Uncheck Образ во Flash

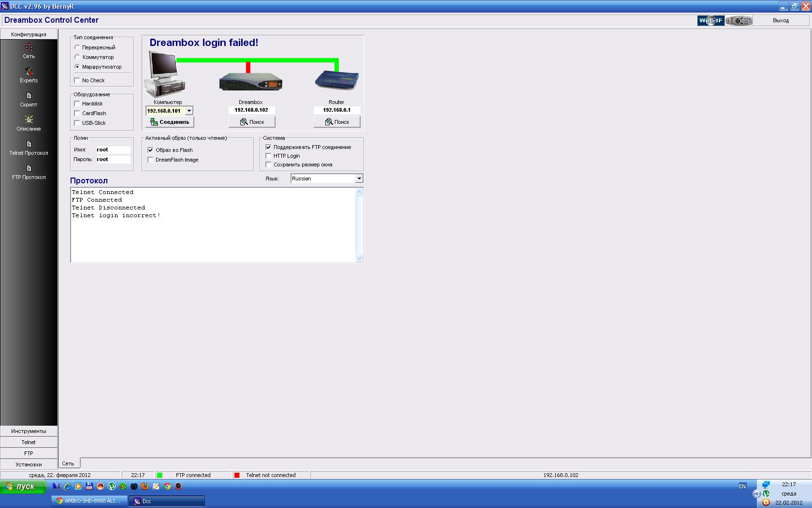tap(150, 150)
